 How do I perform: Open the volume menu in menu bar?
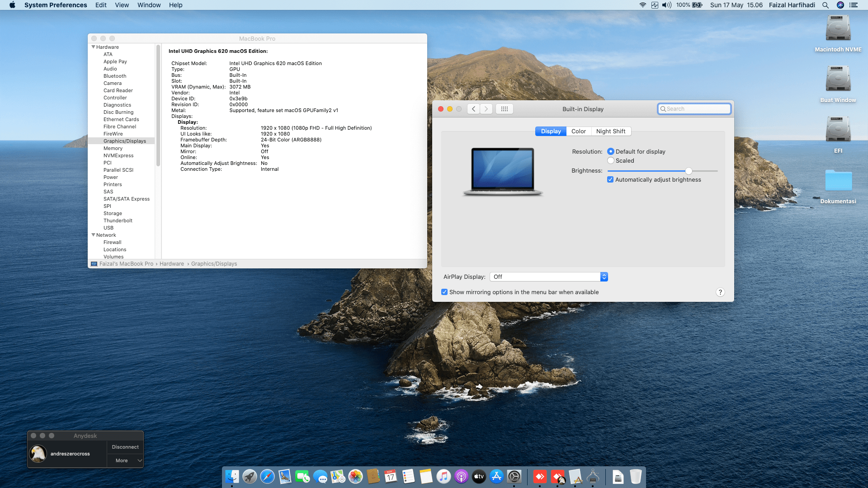[x=667, y=5]
